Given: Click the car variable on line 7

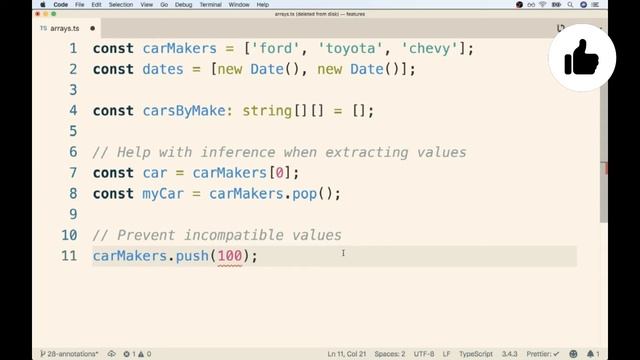Looking at the screenshot, I should pyautogui.click(x=155, y=173).
